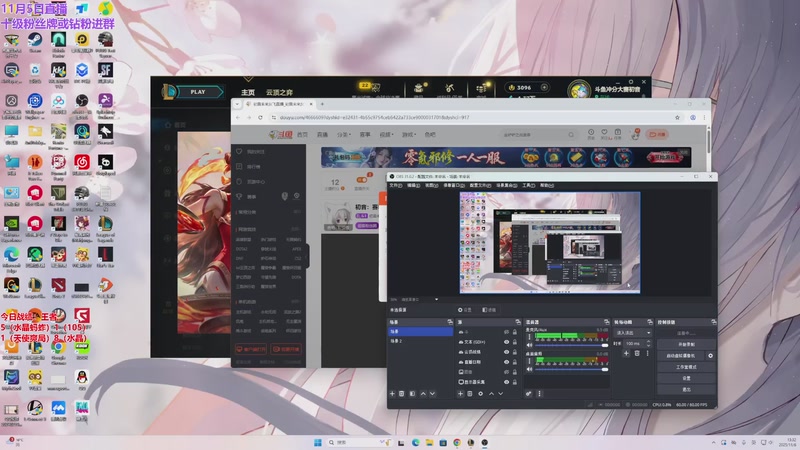Image resolution: width=800 pixels, height=450 pixels.
Task: Expand Douyu 视频 navigation dropdown
Action: [x=387, y=135]
